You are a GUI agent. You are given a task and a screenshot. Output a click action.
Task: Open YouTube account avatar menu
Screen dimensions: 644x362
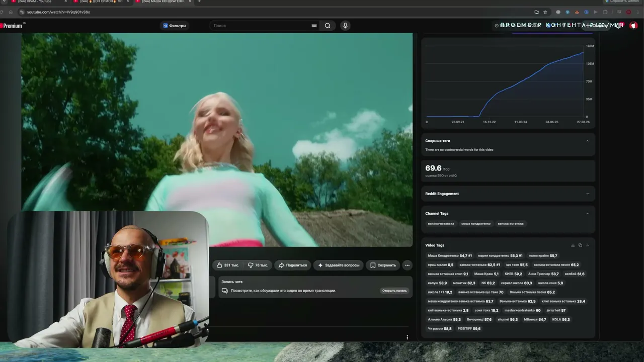pyautogui.click(x=633, y=26)
